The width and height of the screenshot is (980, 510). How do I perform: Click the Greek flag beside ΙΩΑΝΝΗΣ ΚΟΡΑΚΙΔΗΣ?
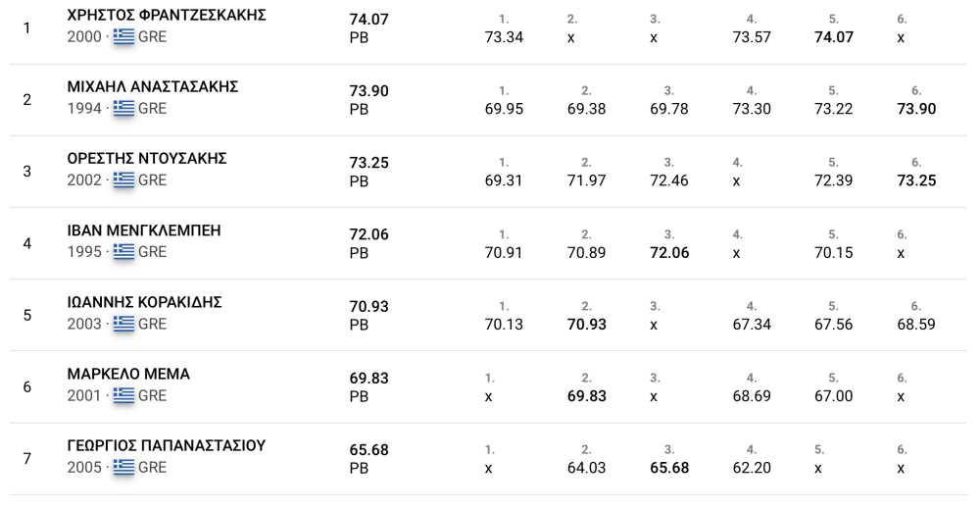pyautogui.click(x=123, y=324)
